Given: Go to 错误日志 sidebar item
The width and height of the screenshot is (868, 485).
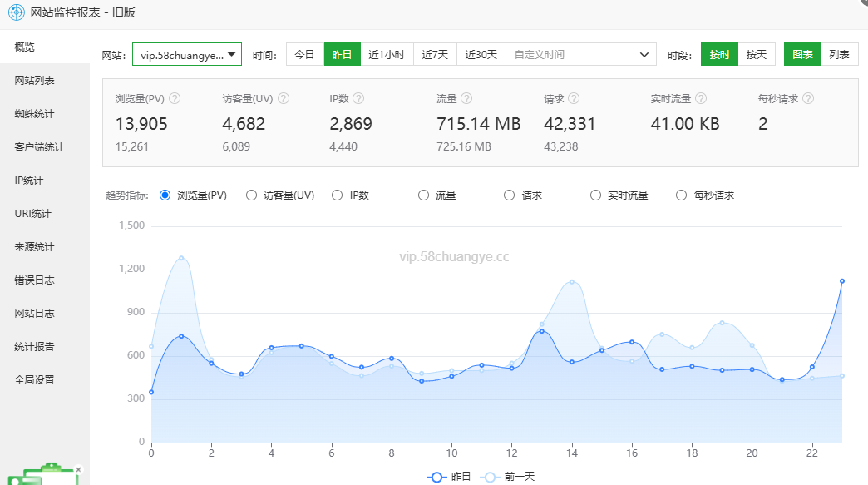Looking at the screenshot, I should pyautogui.click(x=34, y=280).
